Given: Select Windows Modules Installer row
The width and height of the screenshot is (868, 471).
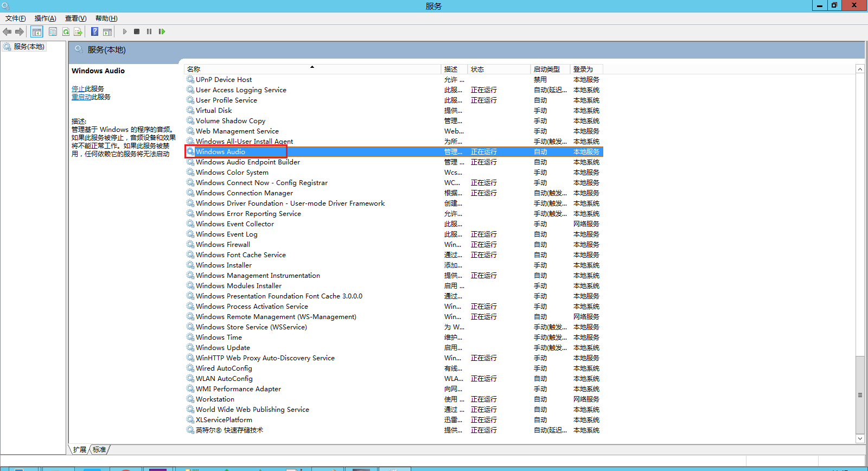Looking at the screenshot, I should 394,286.
